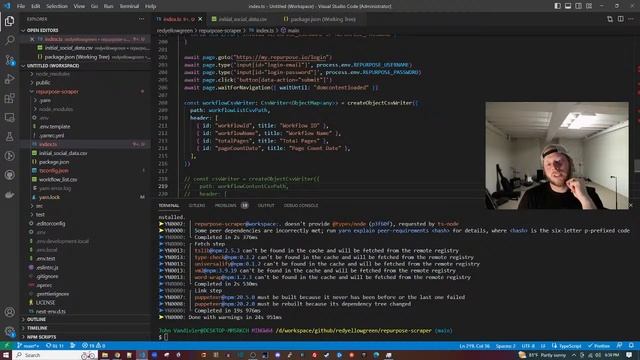Screen dimensions: 640x360
Task: Open the weather widget in taskbar
Action: pyautogui.click(x=542, y=355)
